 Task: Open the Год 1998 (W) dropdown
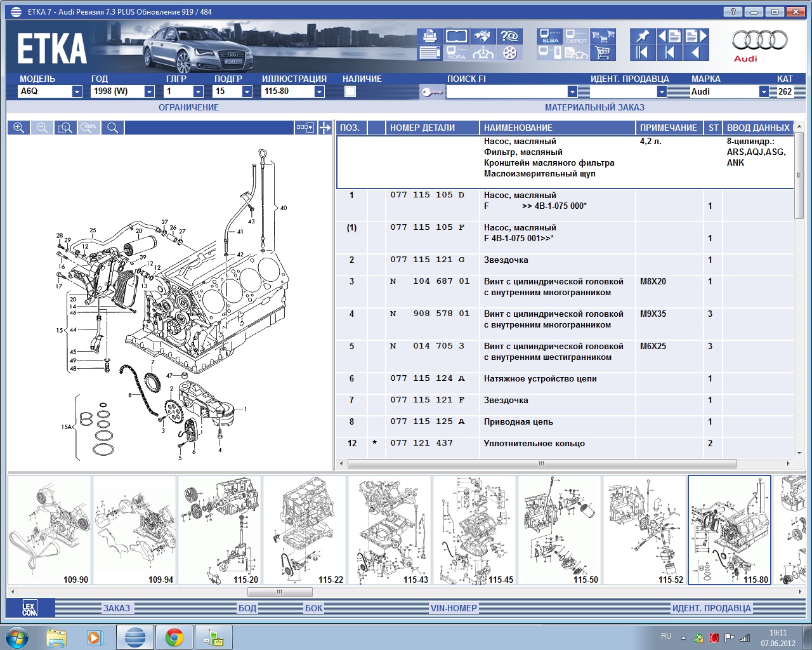[149, 91]
